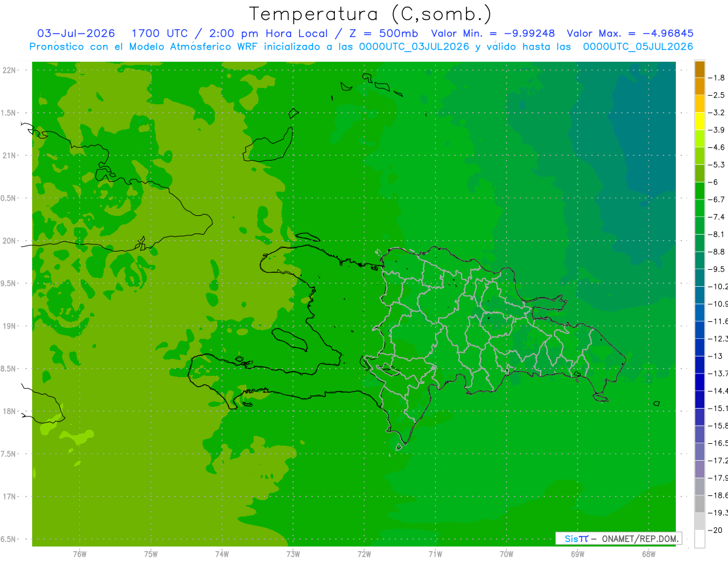728x562 pixels.
Task: Click the '-6.7' color scale label
Action: coord(717,199)
